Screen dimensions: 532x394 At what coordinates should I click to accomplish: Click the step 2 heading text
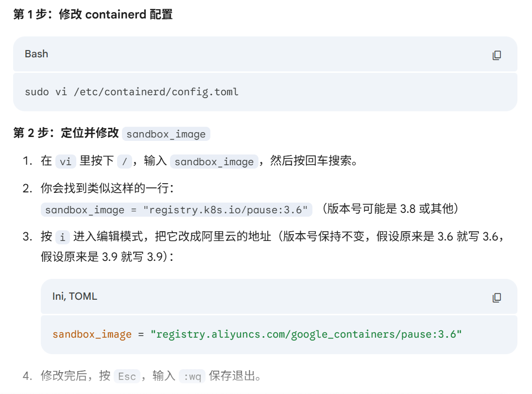click(66, 134)
